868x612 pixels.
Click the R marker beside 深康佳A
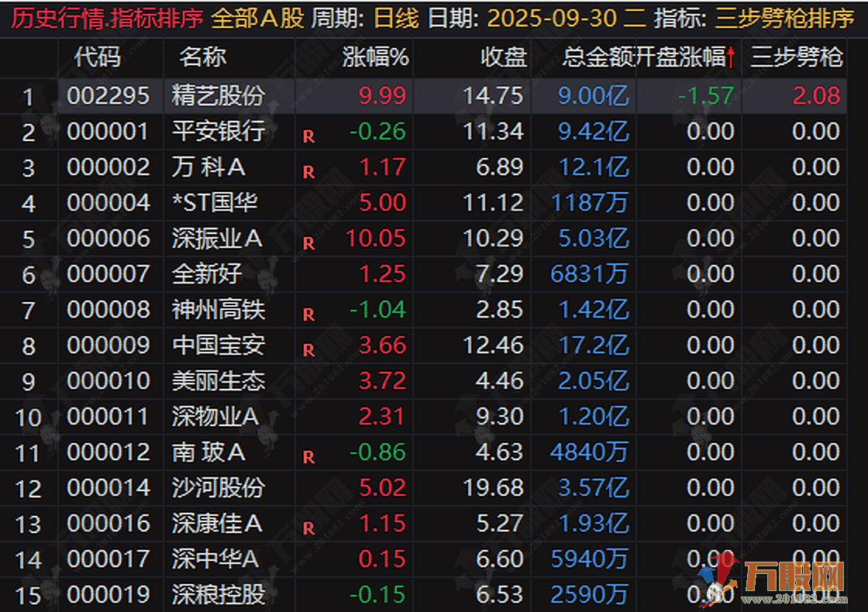[308, 529]
